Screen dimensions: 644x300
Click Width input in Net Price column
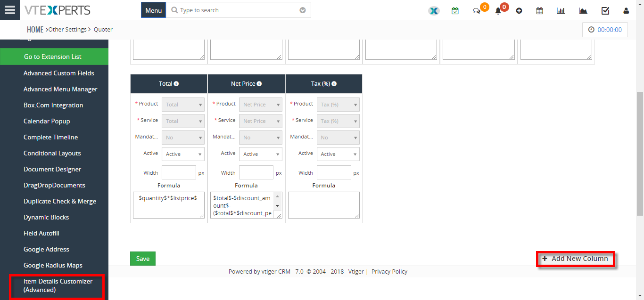click(x=256, y=172)
